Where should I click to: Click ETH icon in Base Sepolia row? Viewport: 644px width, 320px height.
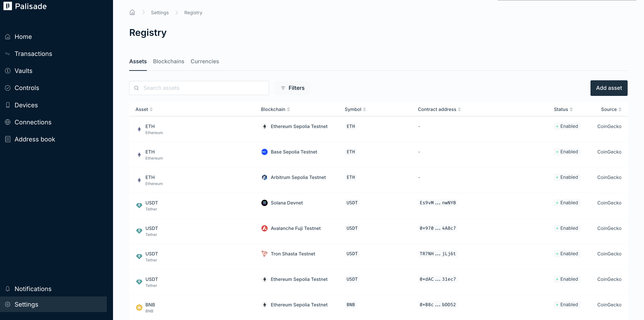tap(139, 155)
